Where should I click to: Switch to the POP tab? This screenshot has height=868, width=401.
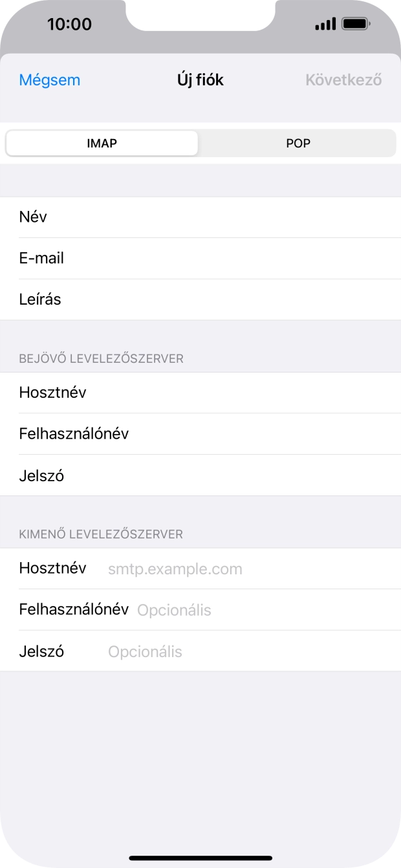click(298, 143)
